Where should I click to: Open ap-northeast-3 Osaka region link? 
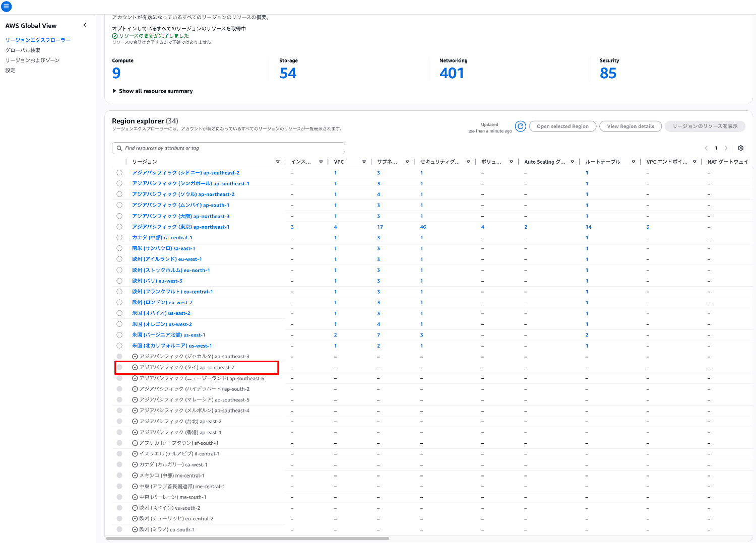[x=181, y=216]
